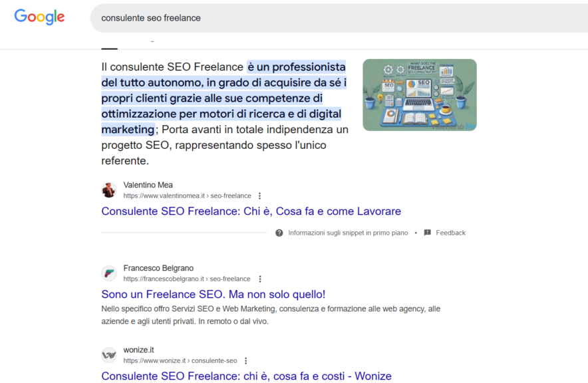Open wonize.it site favicon
Viewport: 588px width, 383px height.
(109, 355)
